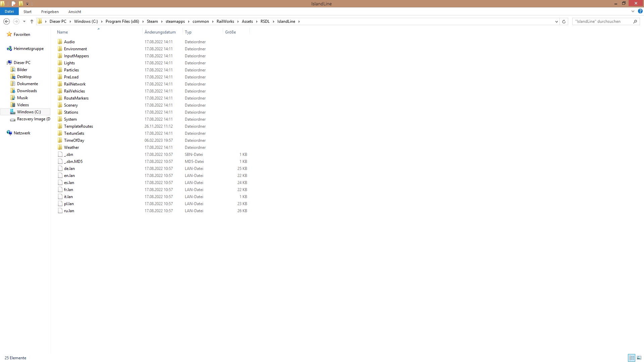The height and width of the screenshot is (362, 644).
Task: Select the TimeOfDay folder icon
Action: click(x=60, y=140)
